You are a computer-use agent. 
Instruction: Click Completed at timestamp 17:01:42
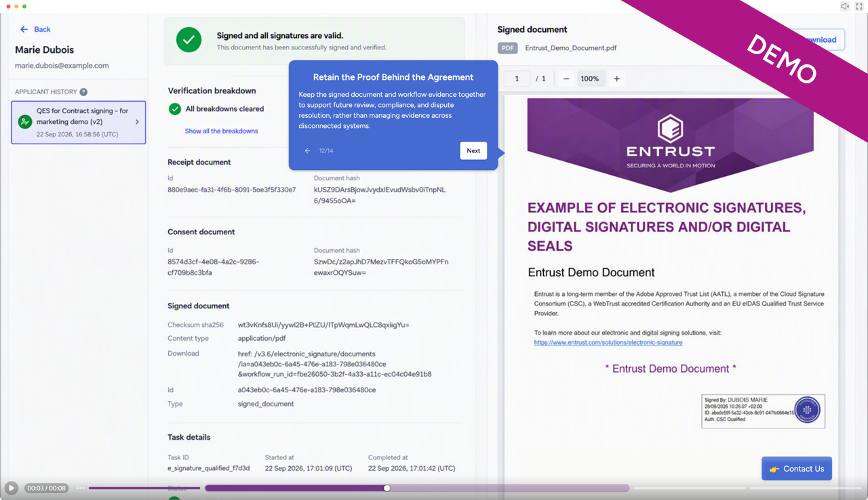pyautogui.click(x=412, y=468)
